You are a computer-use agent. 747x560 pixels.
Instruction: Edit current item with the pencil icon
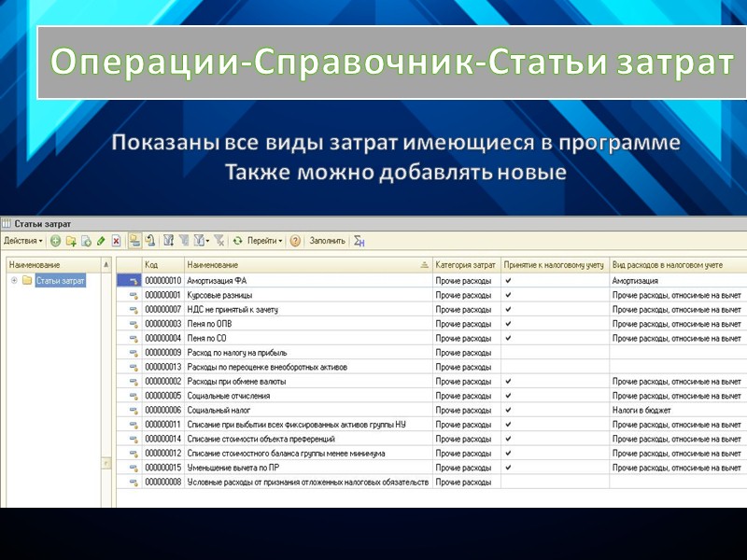click(x=101, y=242)
